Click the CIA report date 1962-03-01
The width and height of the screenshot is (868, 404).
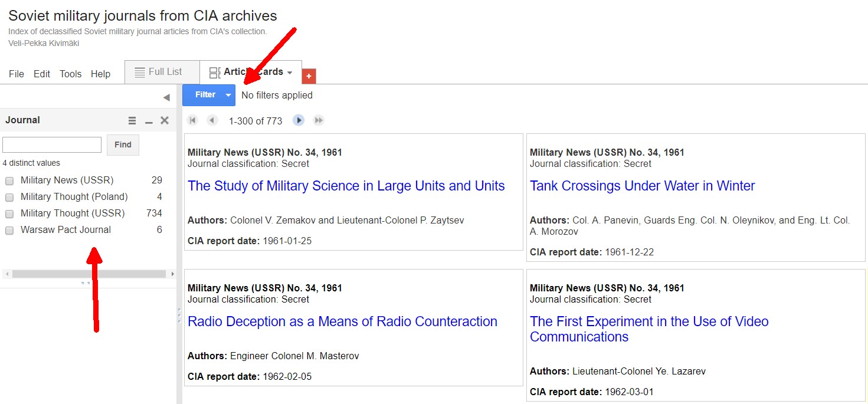click(x=629, y=392)
